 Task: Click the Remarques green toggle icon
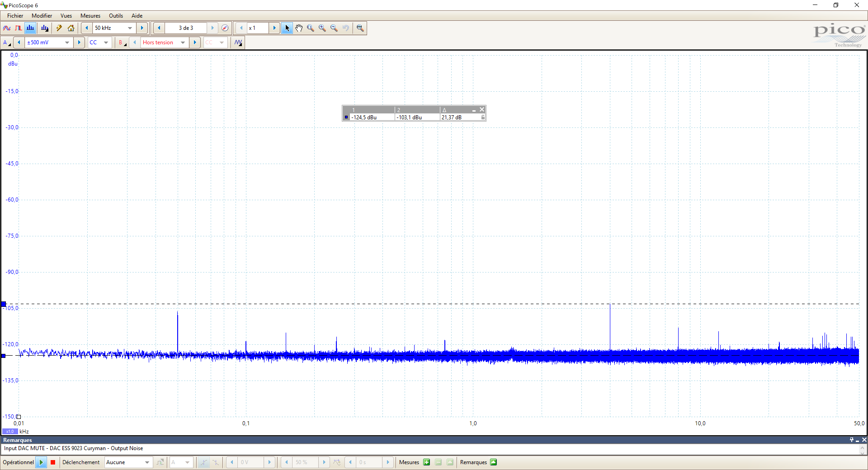(x=494, y=462)
